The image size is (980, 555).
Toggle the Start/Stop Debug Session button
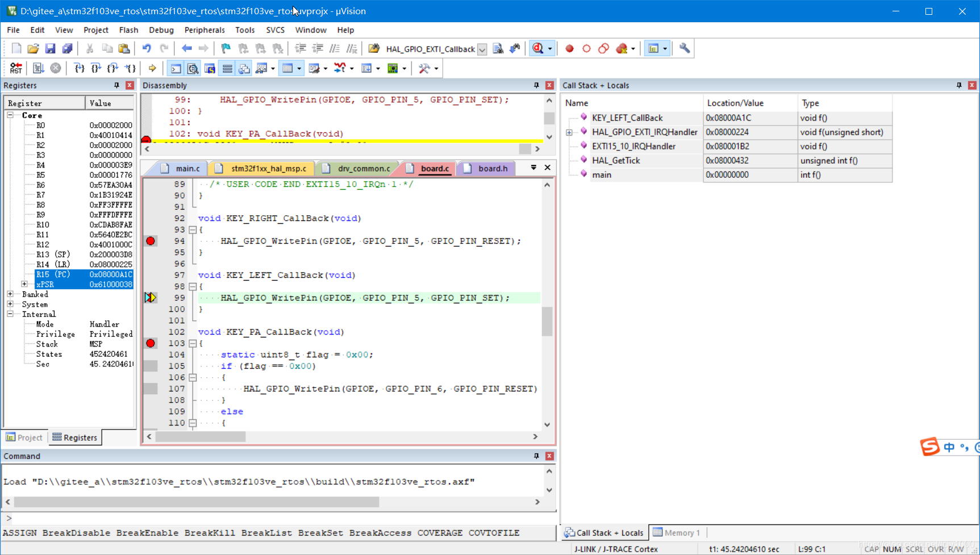click(x=537, y=49)
